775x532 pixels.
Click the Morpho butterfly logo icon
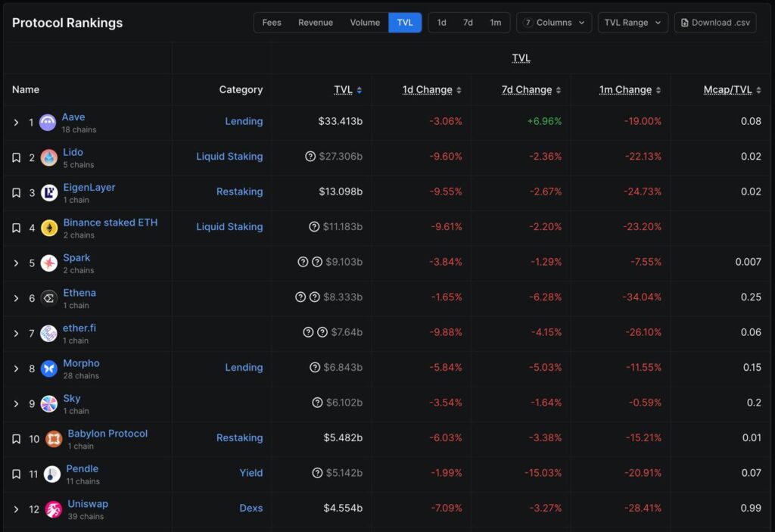coord(49,369)
